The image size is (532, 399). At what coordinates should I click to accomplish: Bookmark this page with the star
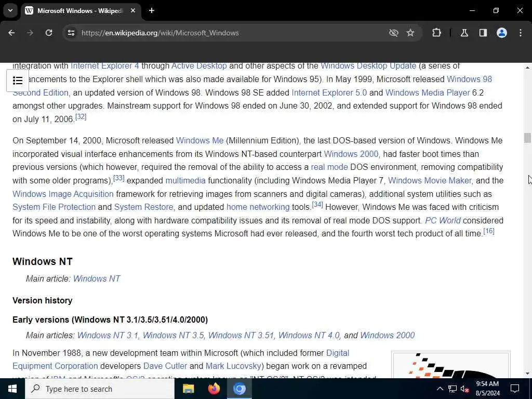(410, 33)
